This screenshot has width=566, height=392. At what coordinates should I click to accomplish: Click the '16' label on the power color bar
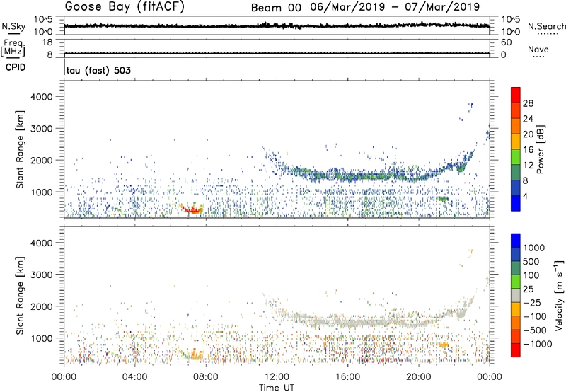(528, 149)
